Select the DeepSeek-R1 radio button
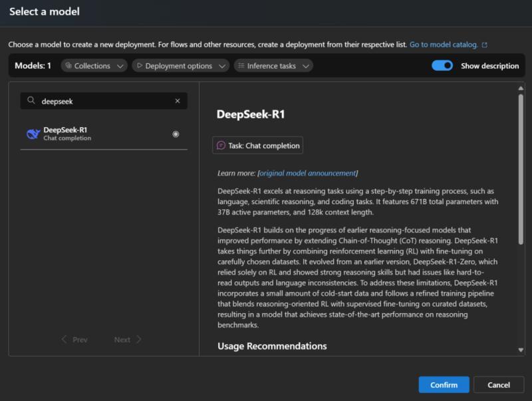Image resolution: width=532 pixels, height=401 pixels. click(174, 134)
